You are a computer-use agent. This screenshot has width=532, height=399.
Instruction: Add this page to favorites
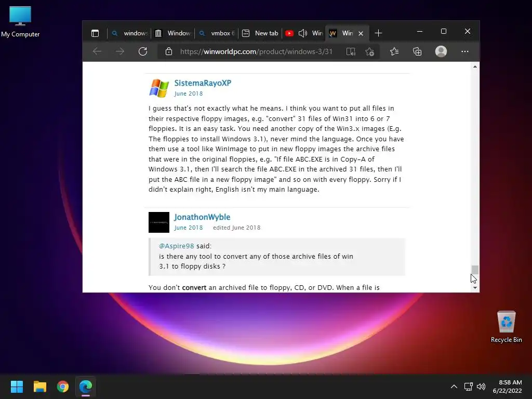coord(369,51)
